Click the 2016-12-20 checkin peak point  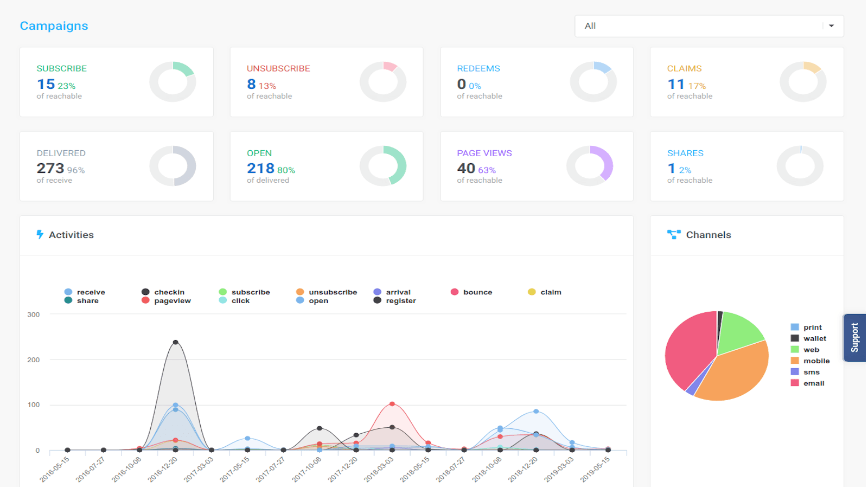(175, 343)
